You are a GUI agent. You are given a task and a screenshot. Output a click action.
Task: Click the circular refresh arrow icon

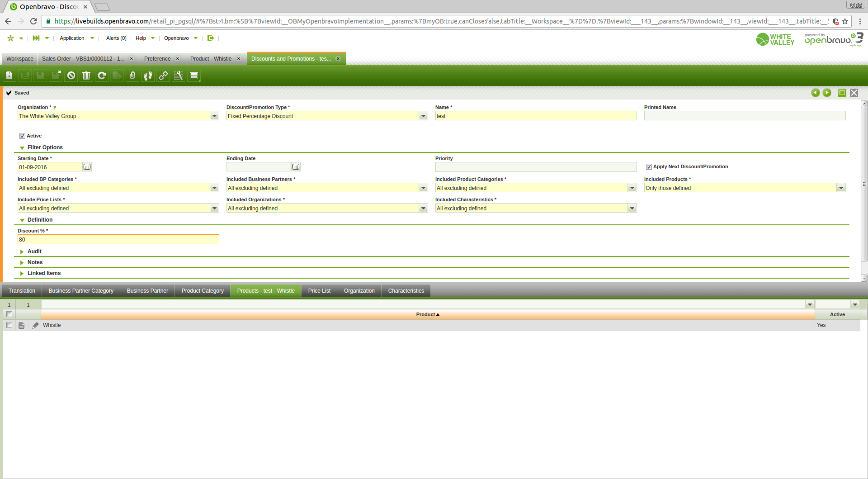point(102,76)
